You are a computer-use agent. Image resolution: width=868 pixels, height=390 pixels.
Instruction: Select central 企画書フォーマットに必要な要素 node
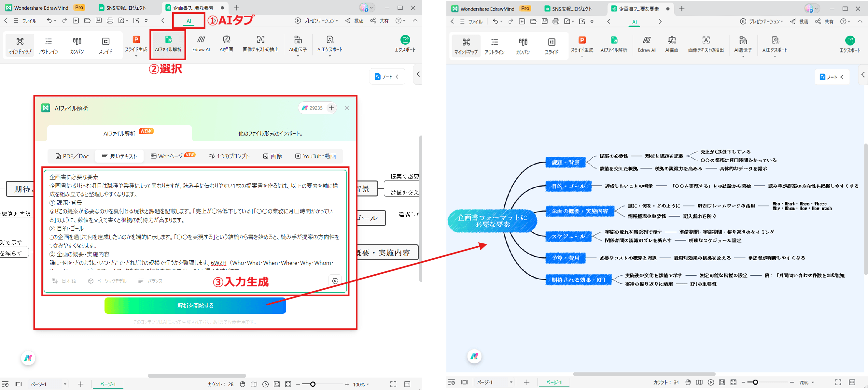[492, 221]
